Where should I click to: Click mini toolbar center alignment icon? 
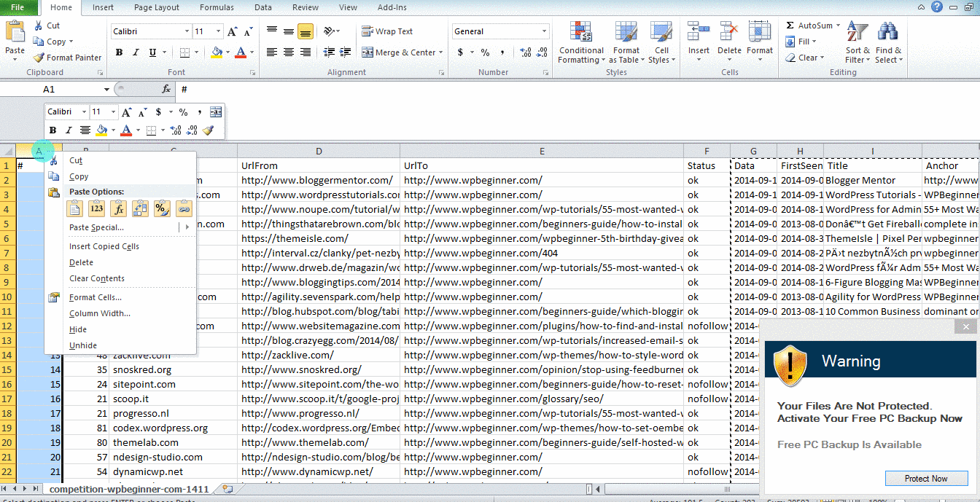(85, 130)
